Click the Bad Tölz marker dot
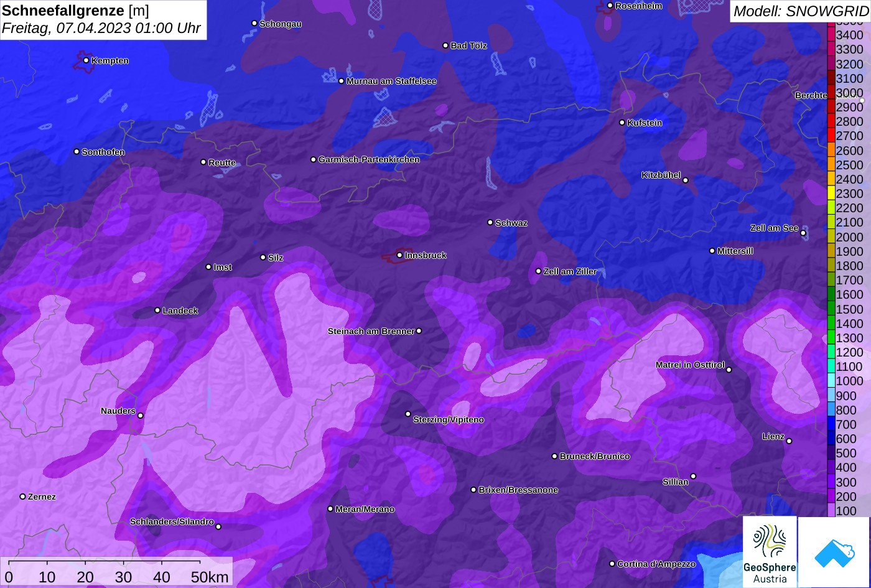The image size is (871, 588). click(x=445, y=45)
